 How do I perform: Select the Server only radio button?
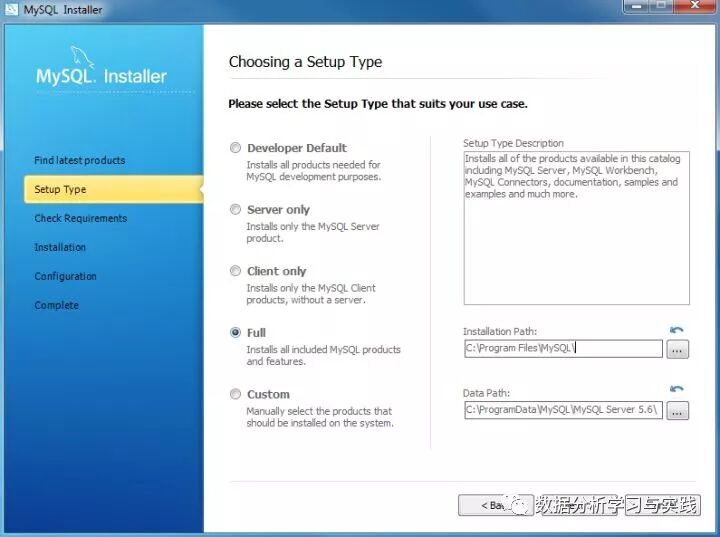235,209
